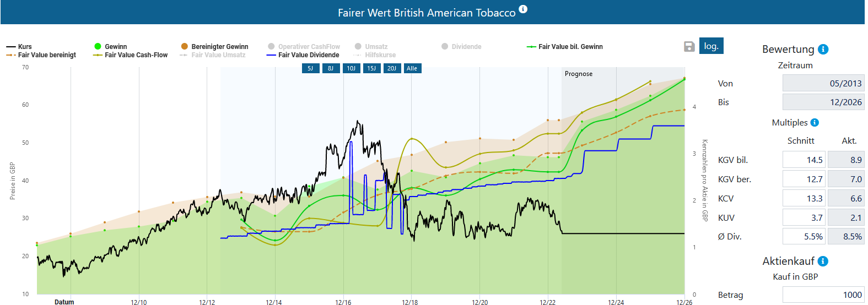Viewport: 868px width, 305px height.
Task: Select the 15J time range
Action: [371, 68]
